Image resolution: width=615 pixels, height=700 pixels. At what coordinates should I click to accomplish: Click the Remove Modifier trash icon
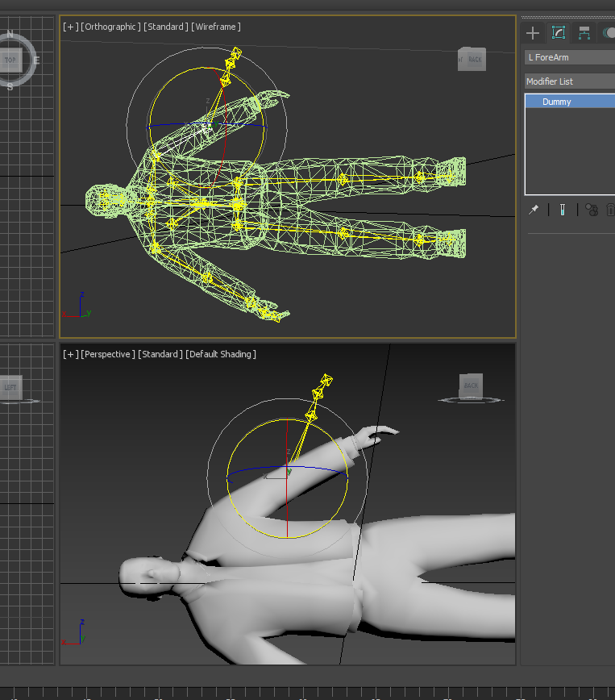tap(610, 210)
